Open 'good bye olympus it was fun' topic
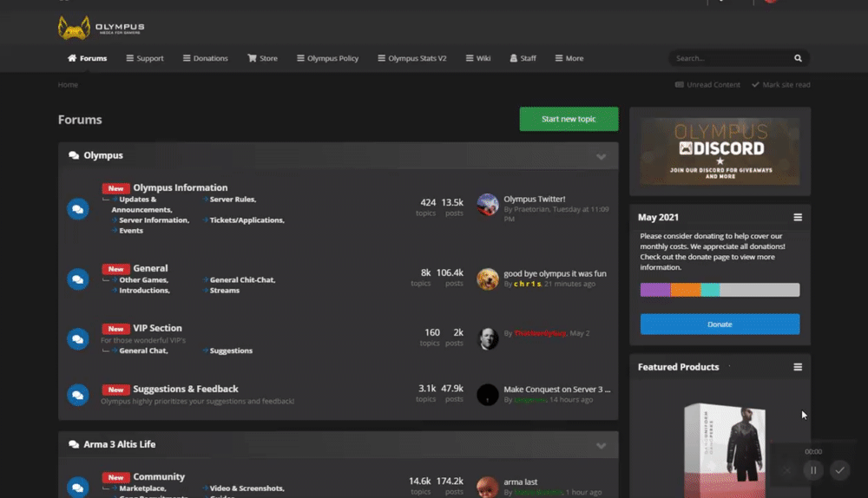This screenshot has width=868, height=498. pos(555,274)
